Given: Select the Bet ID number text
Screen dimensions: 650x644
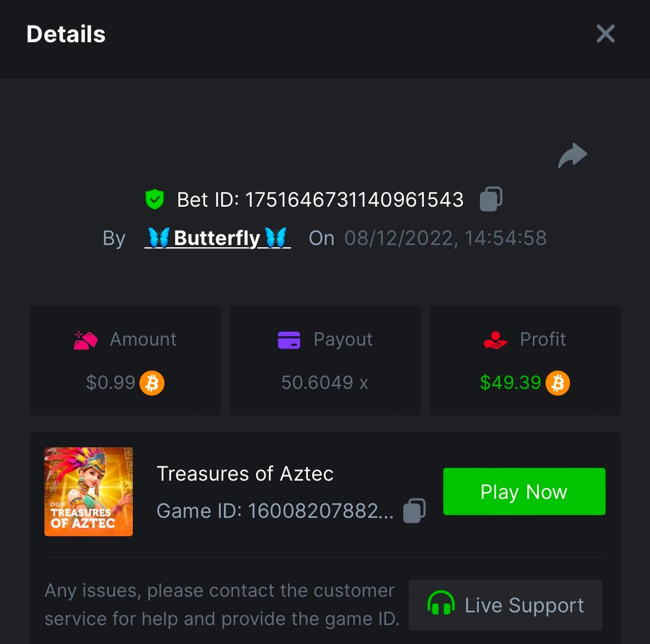Looking at the screenshot, I should point(354,199).
